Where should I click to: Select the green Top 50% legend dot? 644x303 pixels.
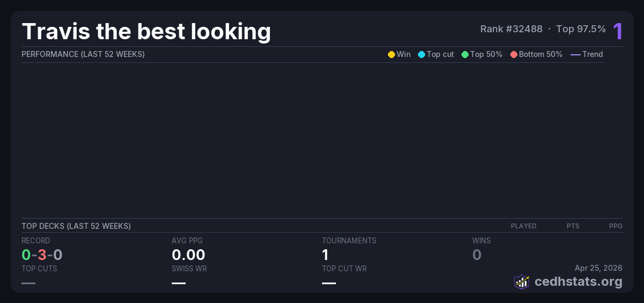pyautogui.click(x=465, y=54)
